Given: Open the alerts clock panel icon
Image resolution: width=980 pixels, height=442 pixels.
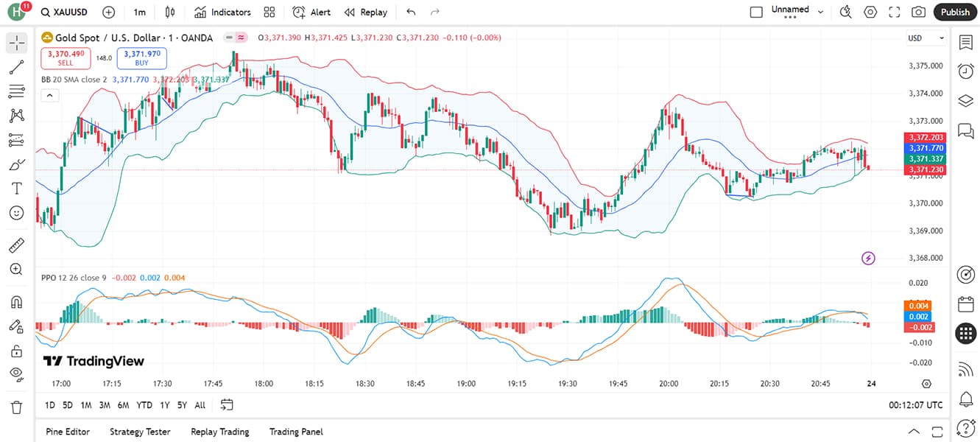Looking at the screenshot, I should 965,71.
